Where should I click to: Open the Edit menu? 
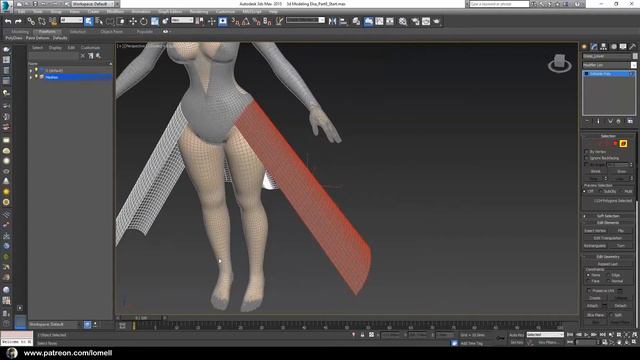coord(21,12)
